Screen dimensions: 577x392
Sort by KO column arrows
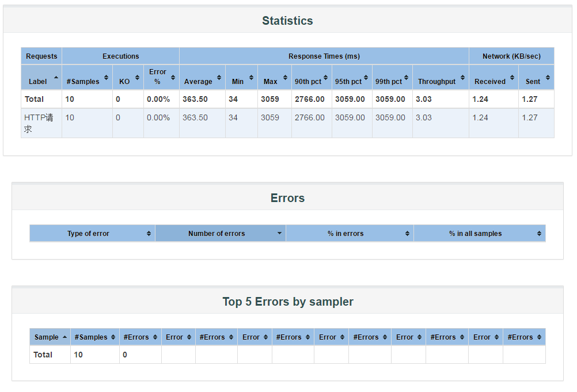point(137,77)
